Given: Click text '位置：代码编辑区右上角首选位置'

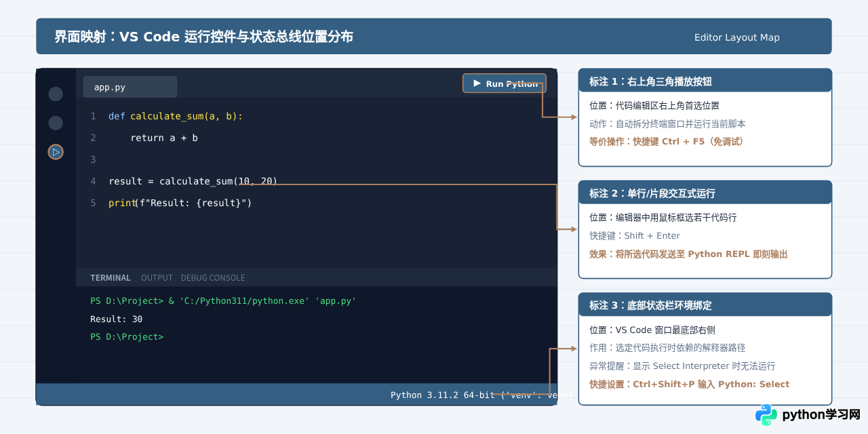Looking at the screenshot, I should click(x=654, y=105).
